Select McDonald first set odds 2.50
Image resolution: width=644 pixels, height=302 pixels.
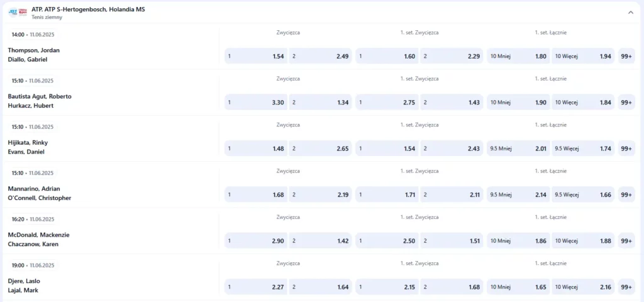pyautogui.click(x=387, y=241)
